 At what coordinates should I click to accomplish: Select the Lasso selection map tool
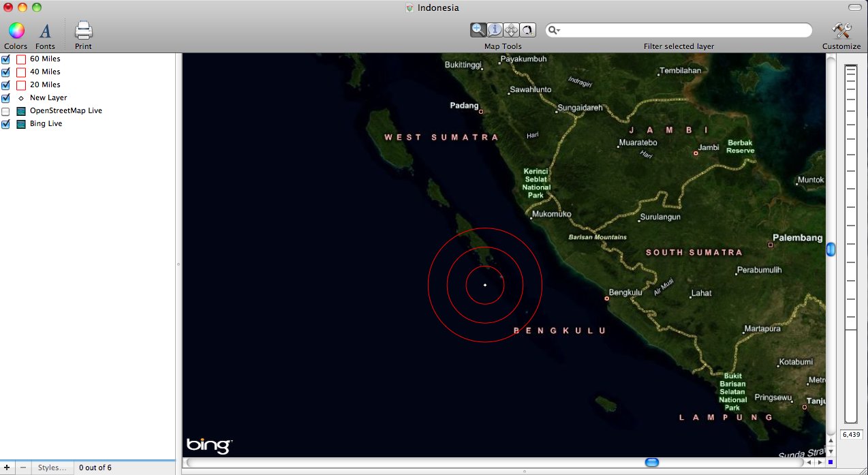coord(527,30)
